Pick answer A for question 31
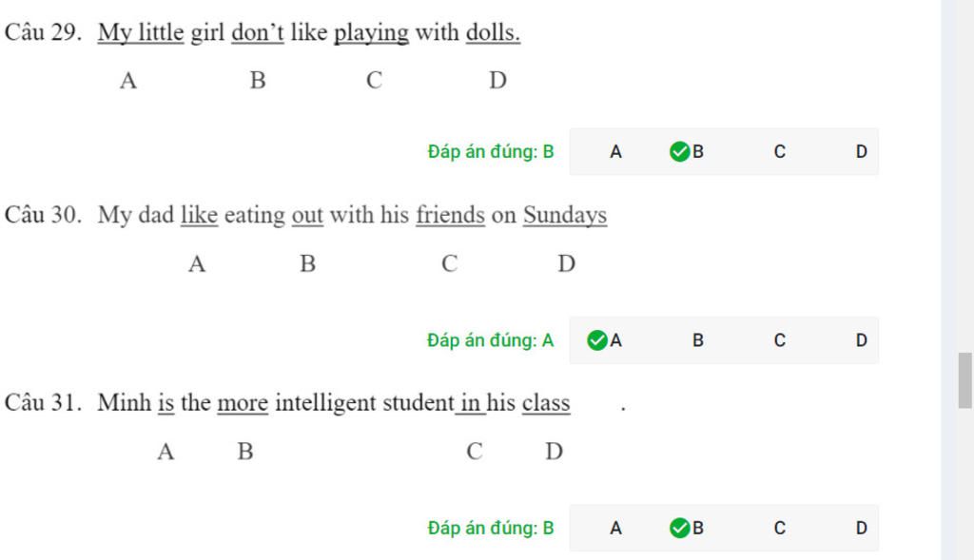Screen dimensions: 974x560 pyautogui.click(x=615, y=528)
